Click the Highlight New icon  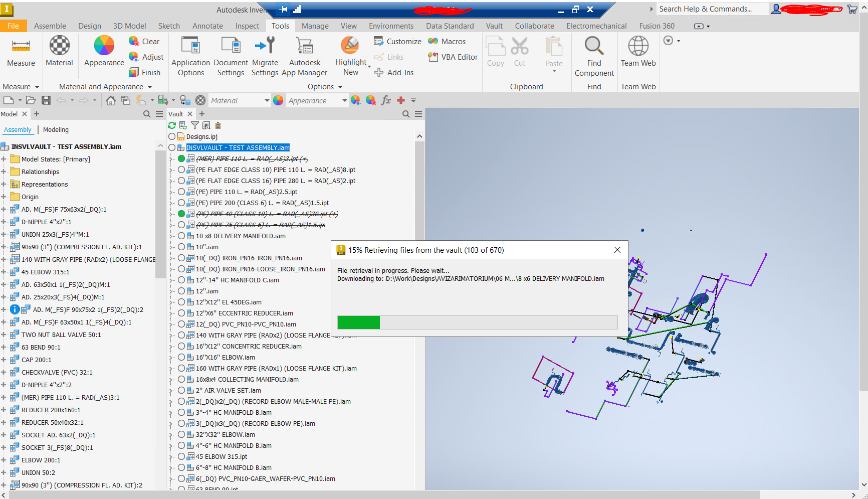[x=350, y=46]
